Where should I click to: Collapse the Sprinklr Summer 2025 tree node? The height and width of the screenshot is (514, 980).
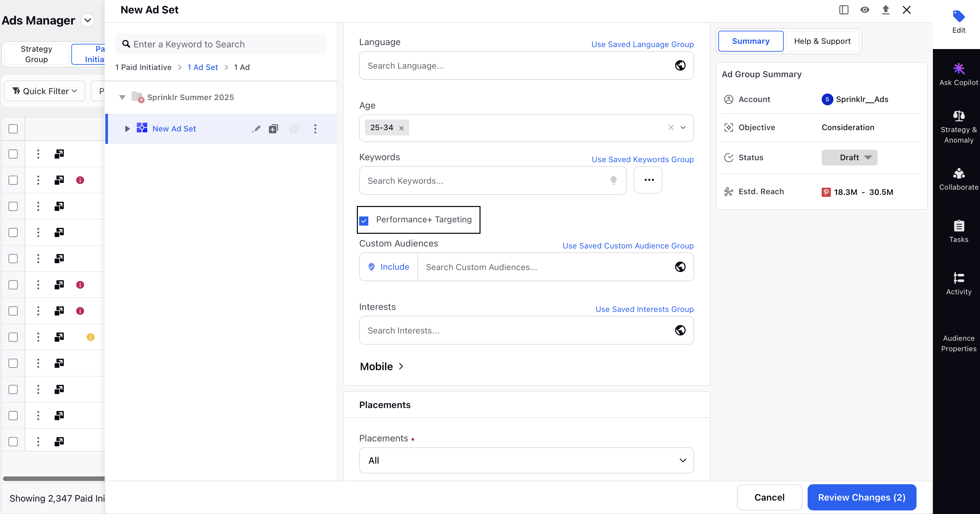pyautogui.click(x=122, y=97)
